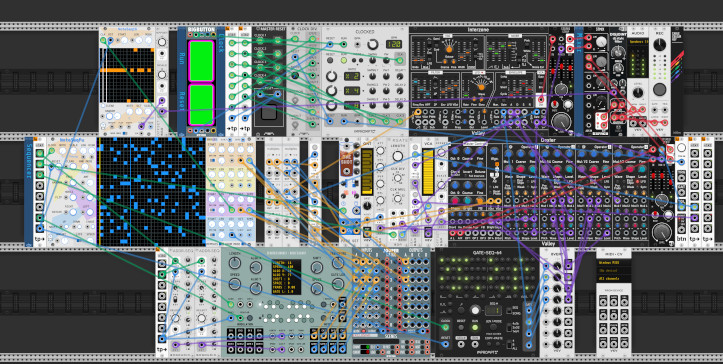The height and width of the screenshot is (364, 723).
Task: Click the orange Octave knob on Interzone
Action: tap(449, 48)
